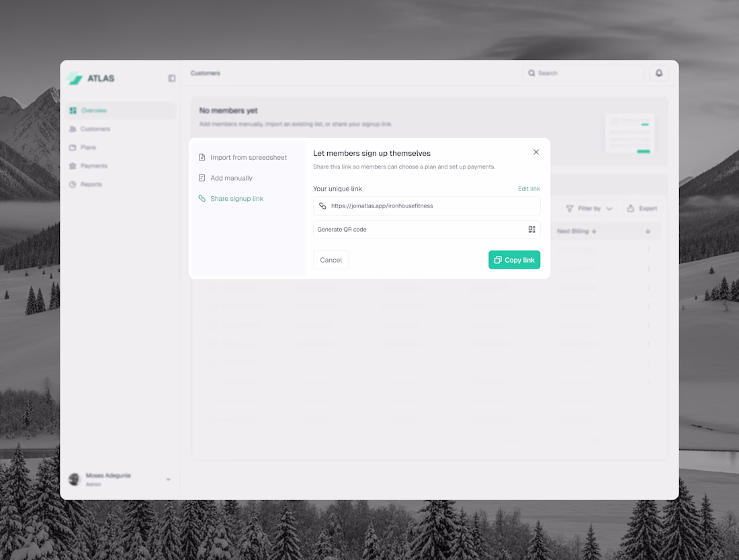This screenshot has width=739, height=560.
Task: Collapse the sidebar panel icon
Action: [x=172, y=78]
